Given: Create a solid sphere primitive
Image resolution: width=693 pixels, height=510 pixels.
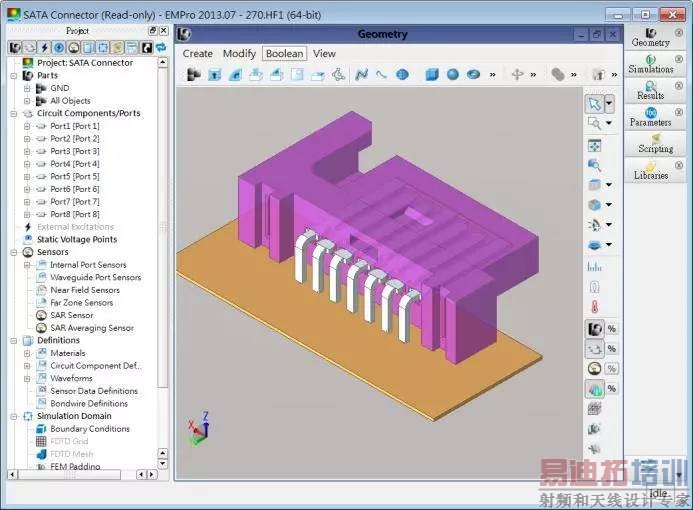Looking at the screenshot, I should (453, 75).
